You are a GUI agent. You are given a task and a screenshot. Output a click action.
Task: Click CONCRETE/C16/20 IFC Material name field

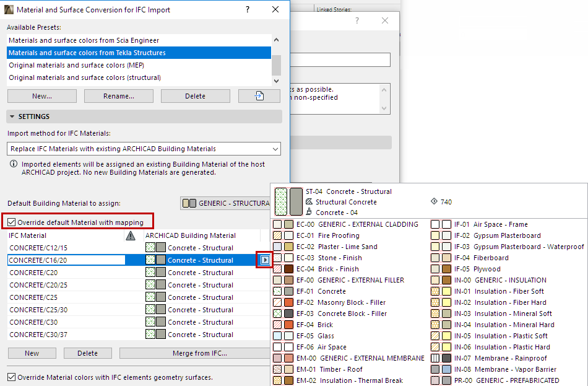pyautogui.click(x=66, y=260)
